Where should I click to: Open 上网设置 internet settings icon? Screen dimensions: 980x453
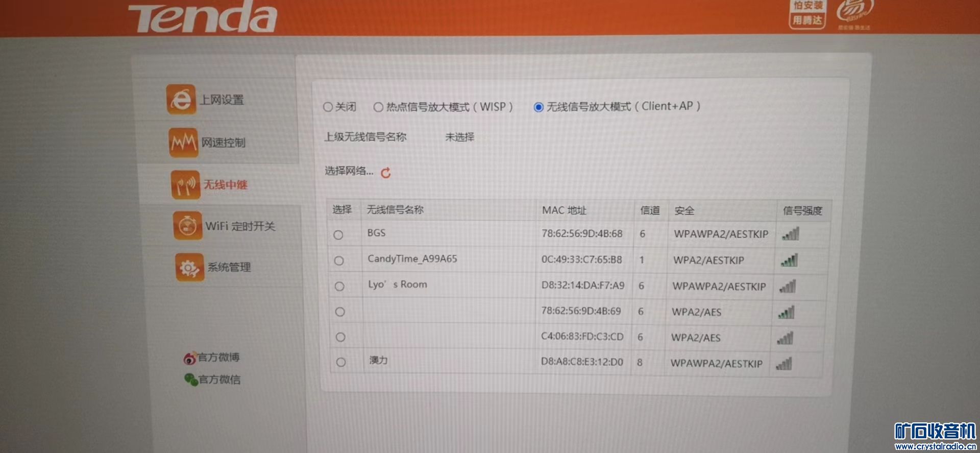coord(181,100)
